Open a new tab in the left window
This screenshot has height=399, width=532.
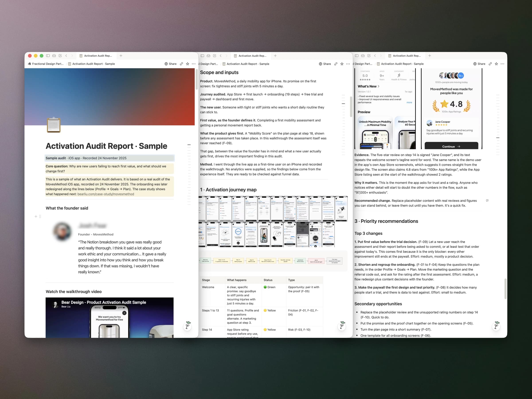coord(121,56)
